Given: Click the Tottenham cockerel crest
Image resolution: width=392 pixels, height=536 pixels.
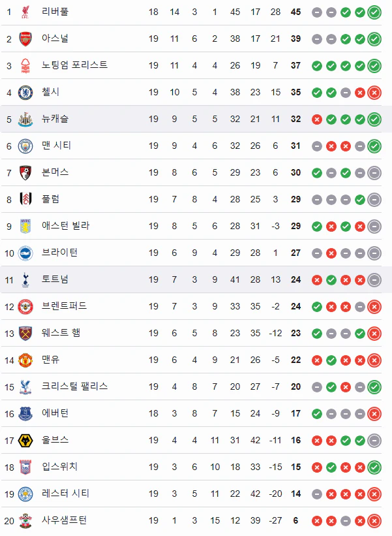Looking at the screenshot, I should (x=25, y=280).
